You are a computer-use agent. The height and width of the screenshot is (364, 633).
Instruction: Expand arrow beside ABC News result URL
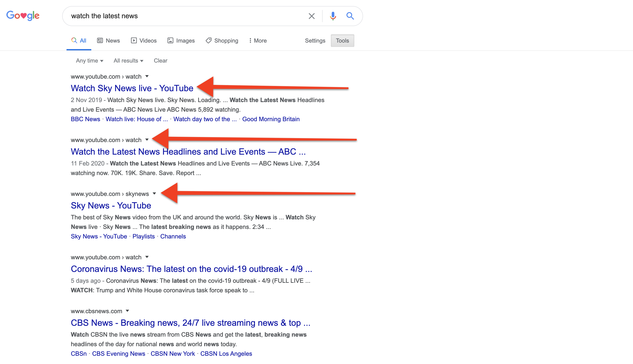tap(147, 139)
